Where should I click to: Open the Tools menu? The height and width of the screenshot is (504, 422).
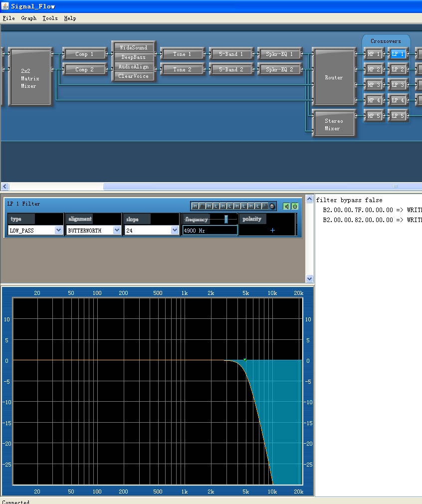click(x=50, y=18)
